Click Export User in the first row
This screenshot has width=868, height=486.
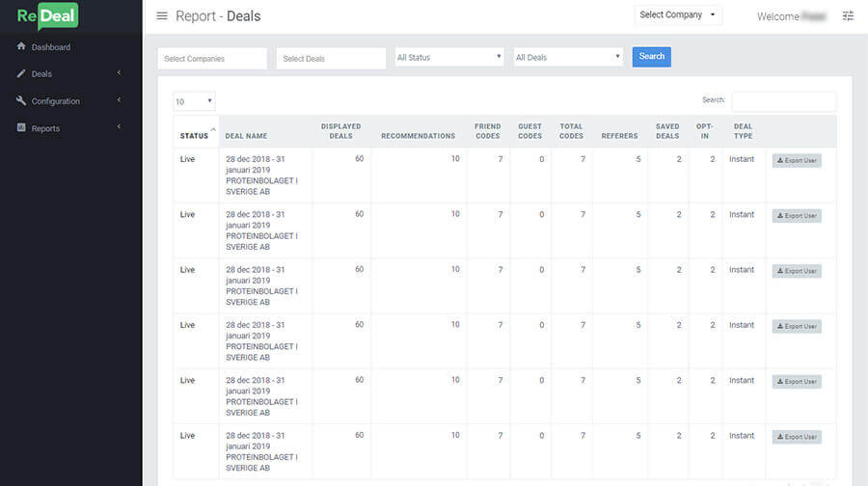tap(797, 160)
